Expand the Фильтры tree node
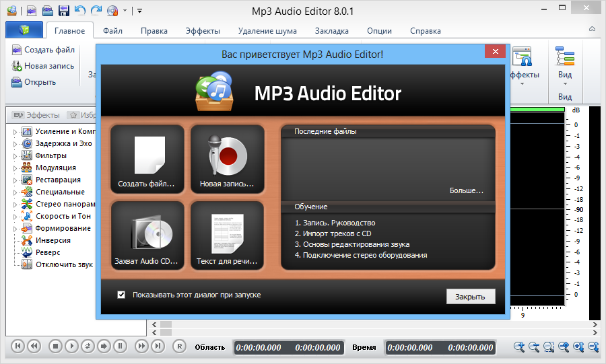The height and width of the screenshot is (364, 606). [x=15, y=156]
